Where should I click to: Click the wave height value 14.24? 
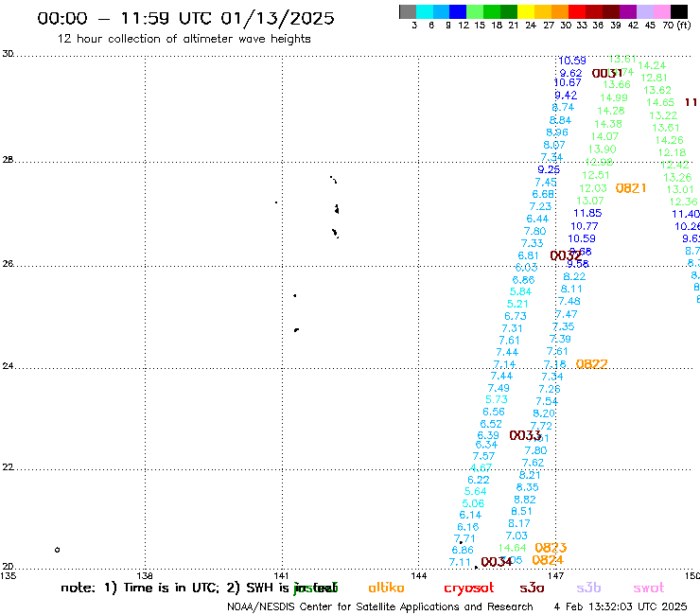[652, 65]
